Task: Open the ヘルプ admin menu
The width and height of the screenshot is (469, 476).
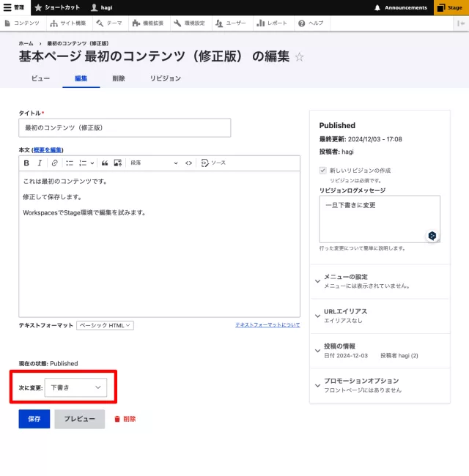Action: click(311, 23)
